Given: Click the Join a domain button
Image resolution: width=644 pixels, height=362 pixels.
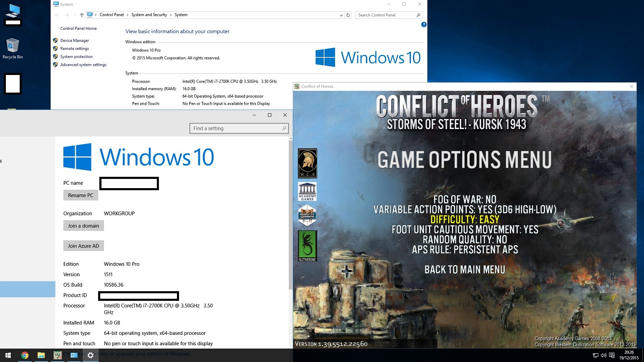Looking at the screenshot, I should [x=83, y=226].
